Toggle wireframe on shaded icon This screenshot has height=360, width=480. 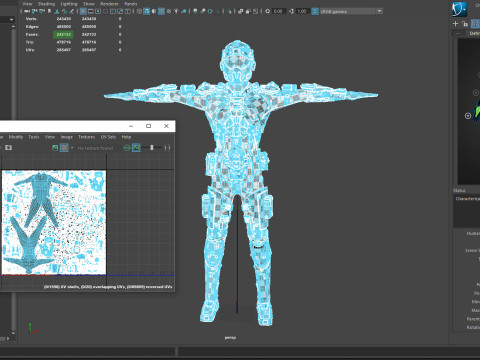pos(161,11)
